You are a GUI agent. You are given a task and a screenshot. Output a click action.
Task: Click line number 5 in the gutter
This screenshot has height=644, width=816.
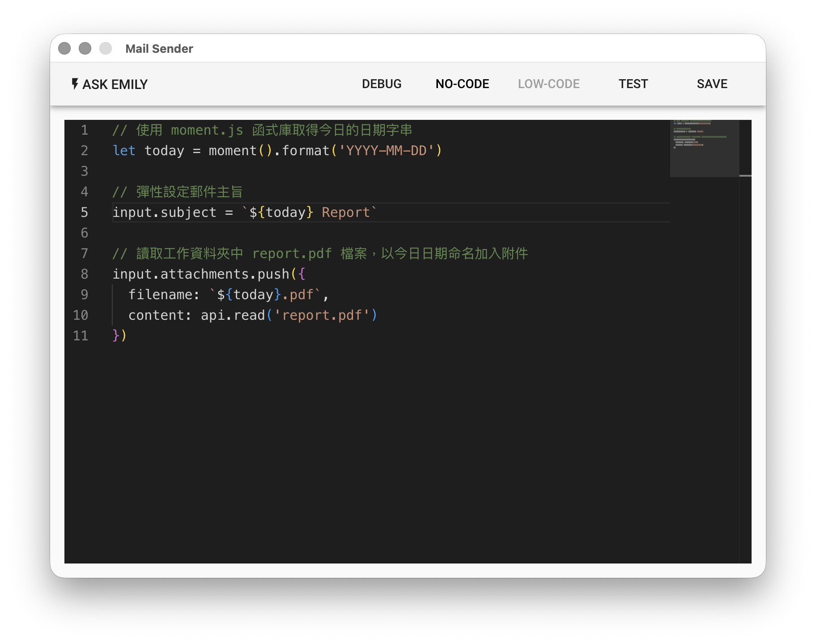(84, 212)
